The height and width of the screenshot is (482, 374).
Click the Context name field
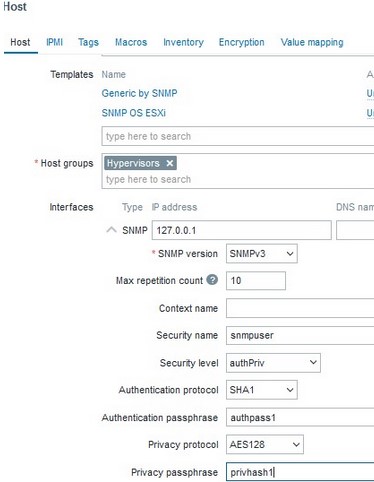click(x=300, y=308)
